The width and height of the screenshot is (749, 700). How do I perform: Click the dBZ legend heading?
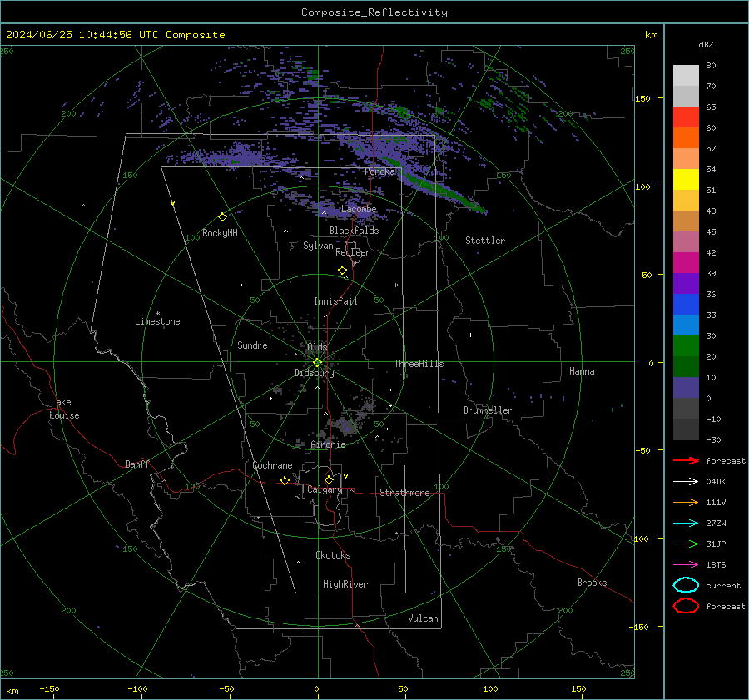(x=706, y=44)
